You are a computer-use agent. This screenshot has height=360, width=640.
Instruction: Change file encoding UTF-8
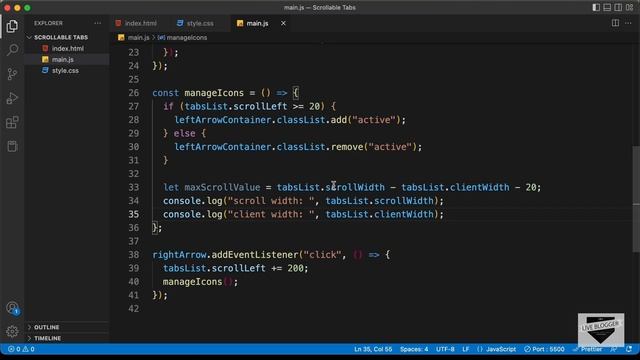(x=445, y=349)
